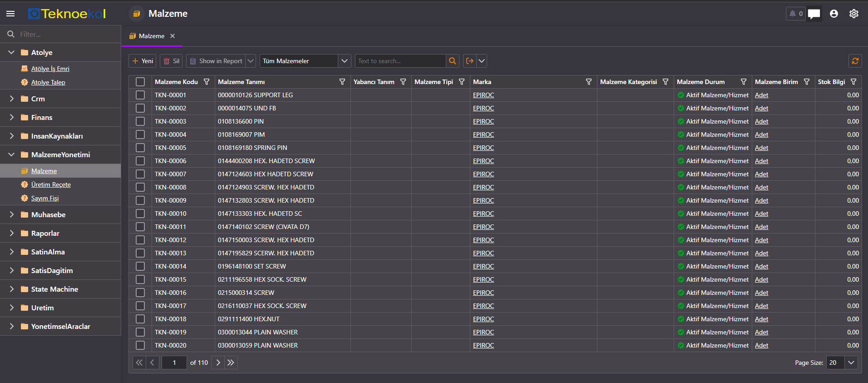868x383 pixels.
Task: Open the settings gear icon
Action: coord(854,14)
